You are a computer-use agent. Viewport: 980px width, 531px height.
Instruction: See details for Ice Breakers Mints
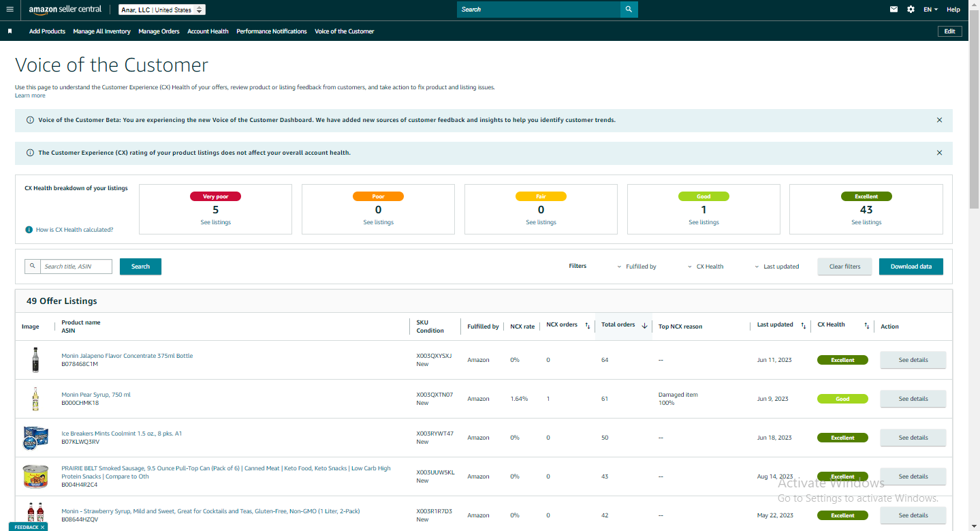[913, 438]
